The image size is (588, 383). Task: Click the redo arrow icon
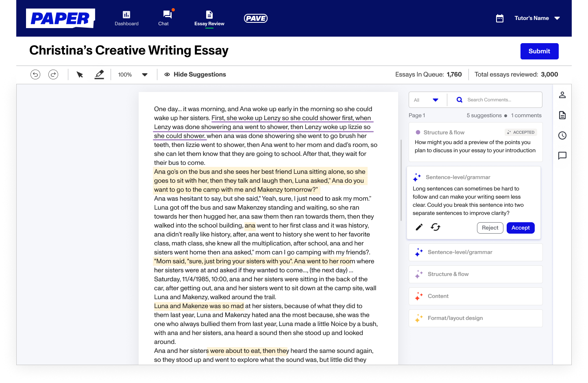coord(53,74)
